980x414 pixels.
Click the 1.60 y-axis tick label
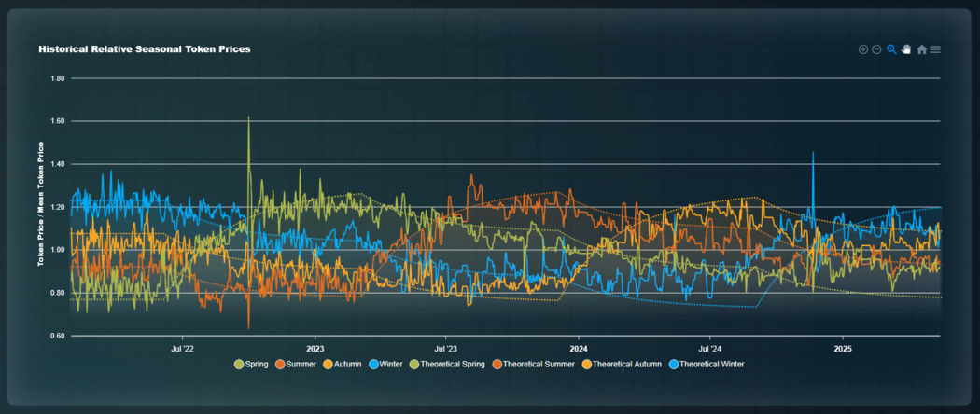click(56, 121)
